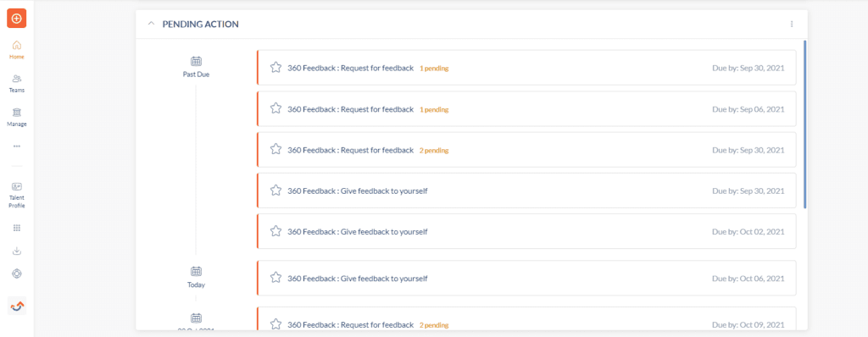Show more sidebar options via ellipsis
The image size is (868, 337).
pos(17,146)
